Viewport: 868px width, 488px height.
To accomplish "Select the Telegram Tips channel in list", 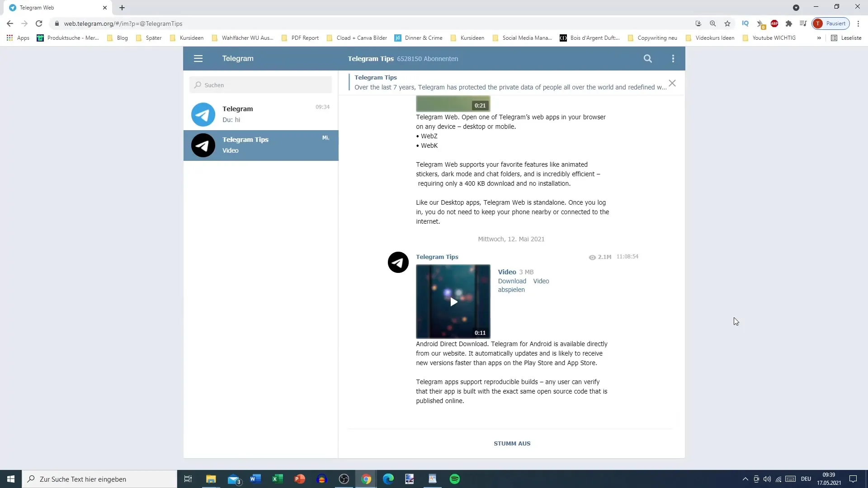I will pyautogui.click(x=261, y=145).
